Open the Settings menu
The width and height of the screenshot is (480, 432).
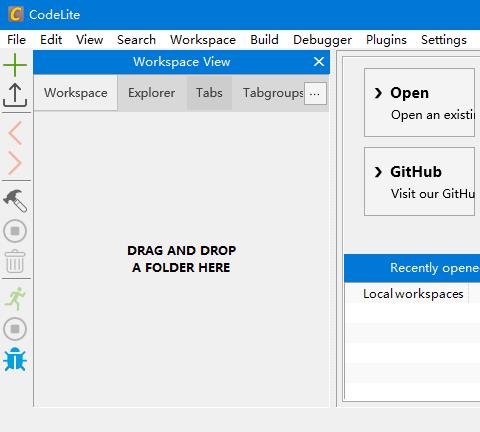444,40
